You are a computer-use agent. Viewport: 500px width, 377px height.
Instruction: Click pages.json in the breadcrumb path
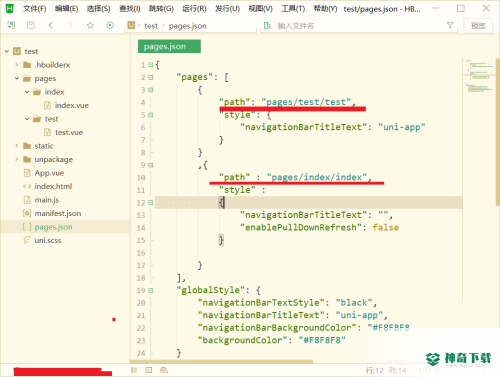pyautogui.click(x=187, y=26)
